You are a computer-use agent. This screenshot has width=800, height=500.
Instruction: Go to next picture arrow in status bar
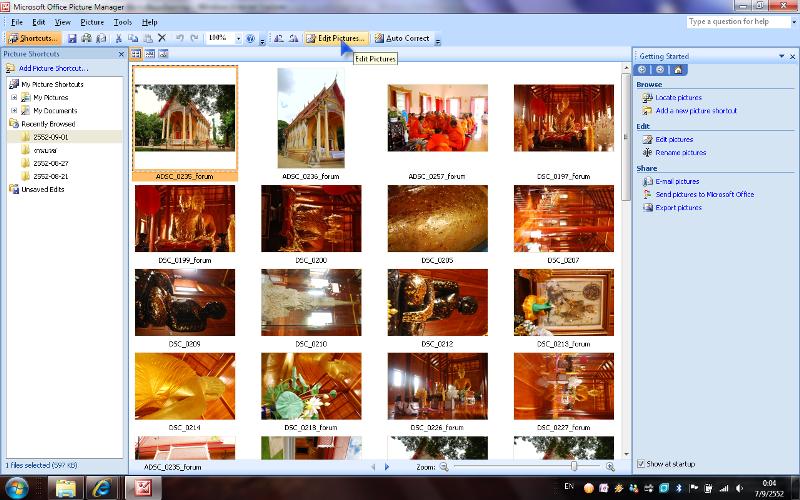pyautogui.click(x=387, y=467)
